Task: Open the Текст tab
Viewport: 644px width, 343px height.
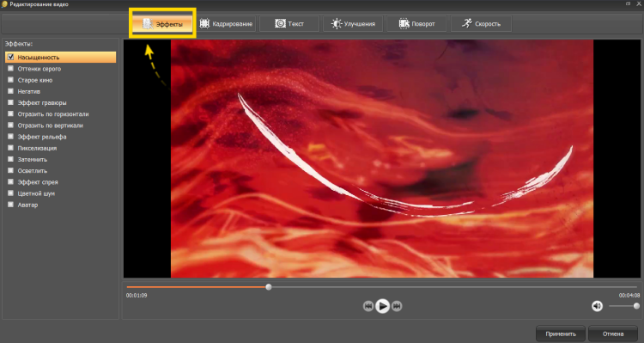Action: [x=289, y=24]
